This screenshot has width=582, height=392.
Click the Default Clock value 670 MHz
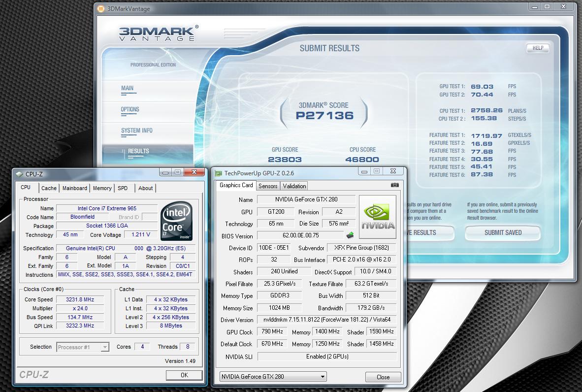click(272, 344)
